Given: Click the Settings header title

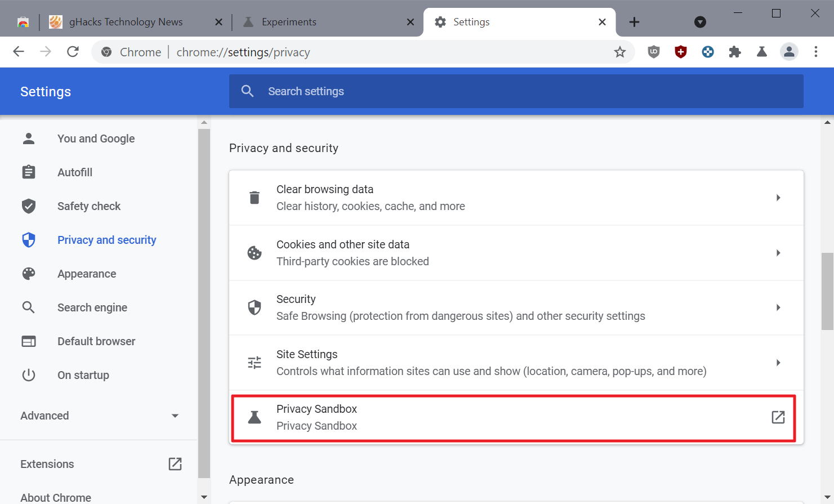Looking at the screenshot, I should (x=46, y=92).
